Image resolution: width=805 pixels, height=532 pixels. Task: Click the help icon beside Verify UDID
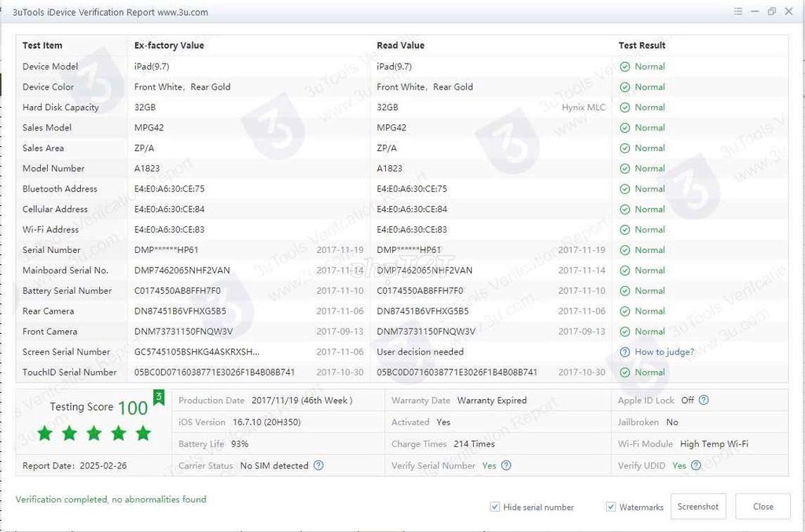696,465
